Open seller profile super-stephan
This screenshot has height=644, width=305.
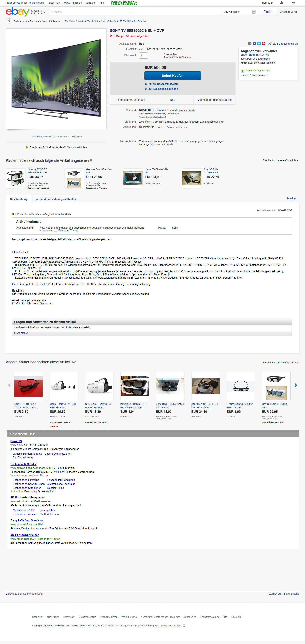249,55
